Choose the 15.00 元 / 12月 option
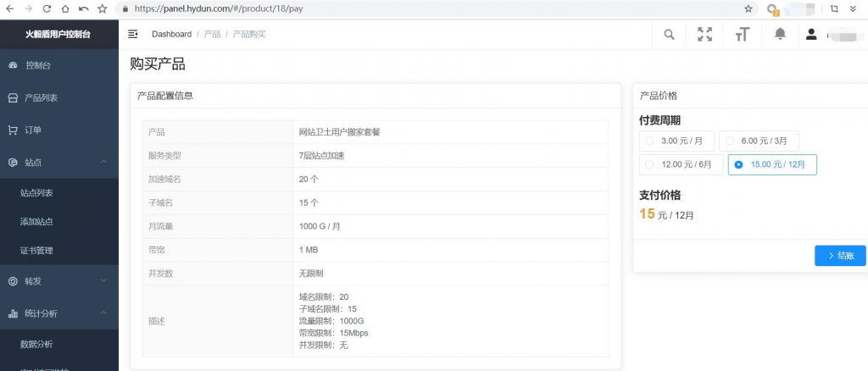Screen dimensions: 868x371 click(x=772, y=165)
